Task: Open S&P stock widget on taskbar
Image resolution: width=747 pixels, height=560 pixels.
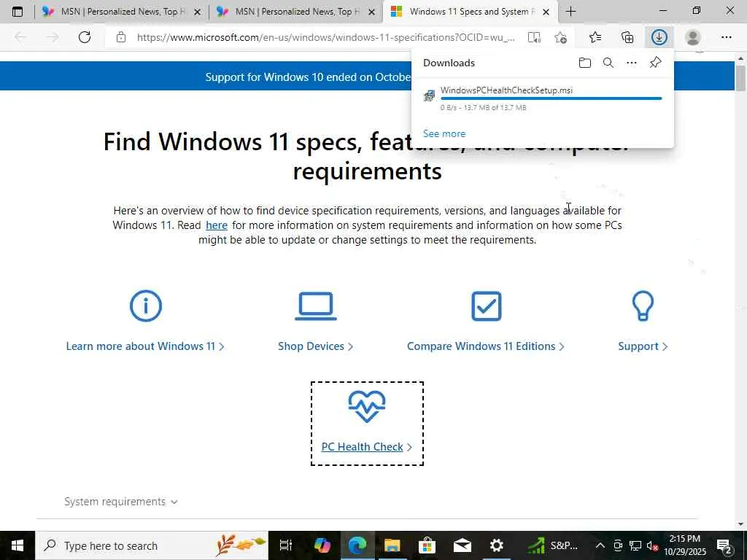Action: (x=554, y=545)
